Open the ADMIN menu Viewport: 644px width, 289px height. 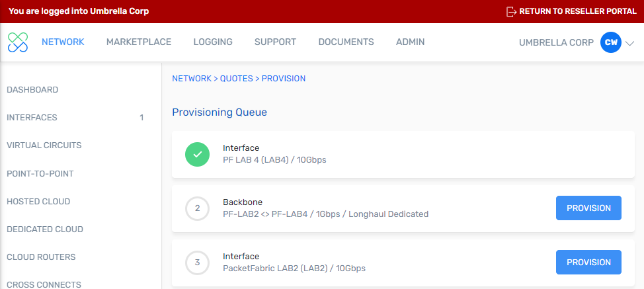pos(411,42)
